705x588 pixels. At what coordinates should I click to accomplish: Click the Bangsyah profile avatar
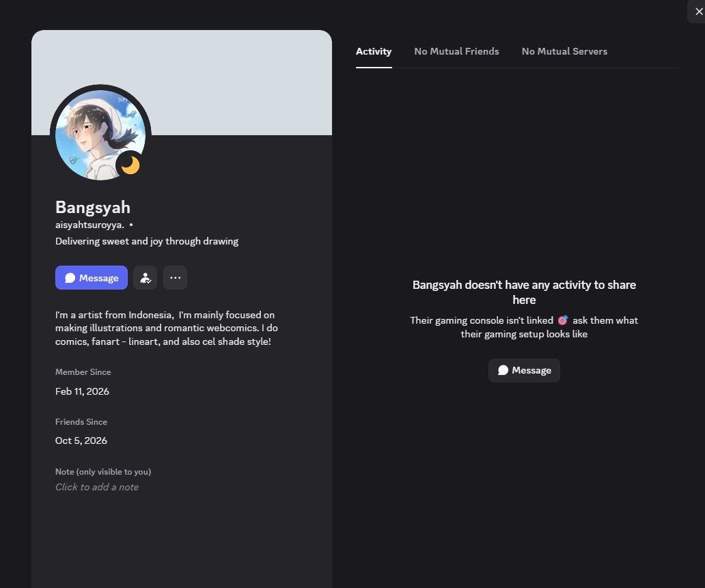[x=100, y=135]
